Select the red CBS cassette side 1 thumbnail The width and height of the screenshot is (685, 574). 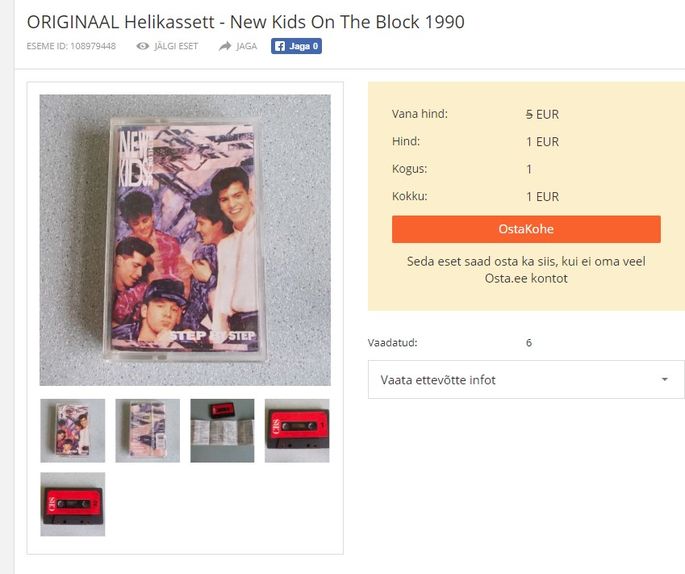click(x=297, y=430)
